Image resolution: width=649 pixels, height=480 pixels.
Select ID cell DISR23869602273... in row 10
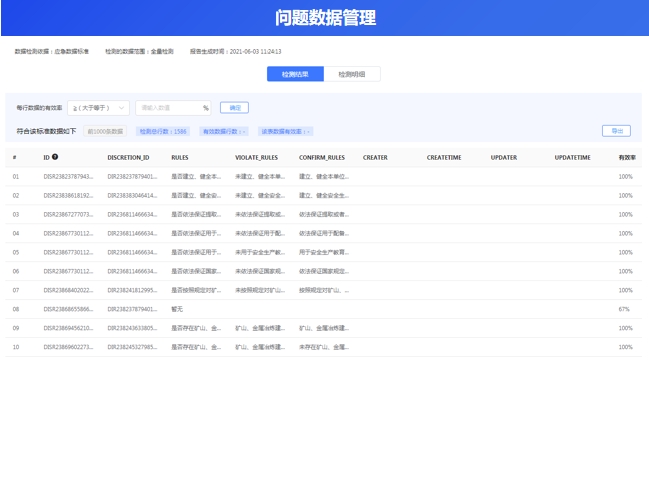[68, 347]
